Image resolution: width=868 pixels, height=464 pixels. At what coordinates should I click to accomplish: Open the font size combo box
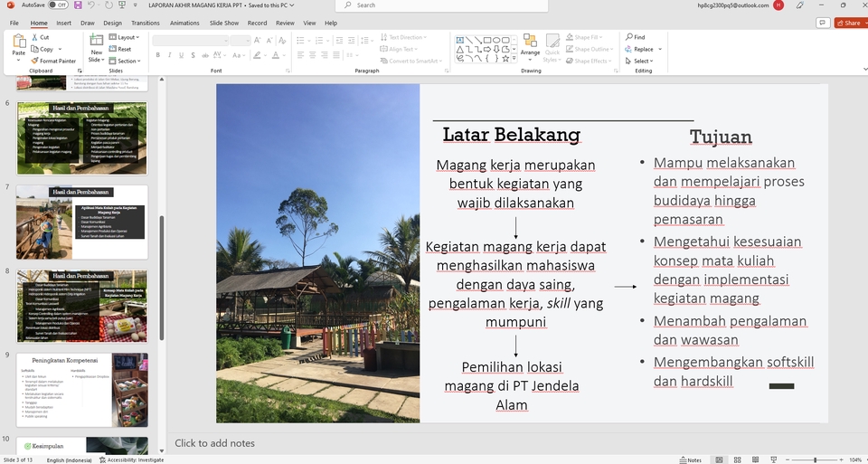tap(241, 41)
